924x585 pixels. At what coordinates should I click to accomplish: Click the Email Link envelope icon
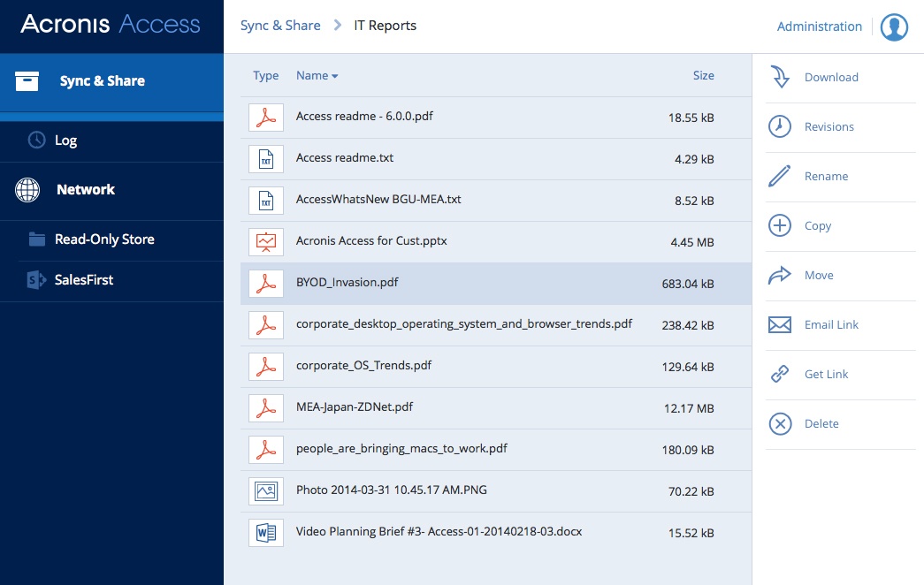click(x=780, y=324)
